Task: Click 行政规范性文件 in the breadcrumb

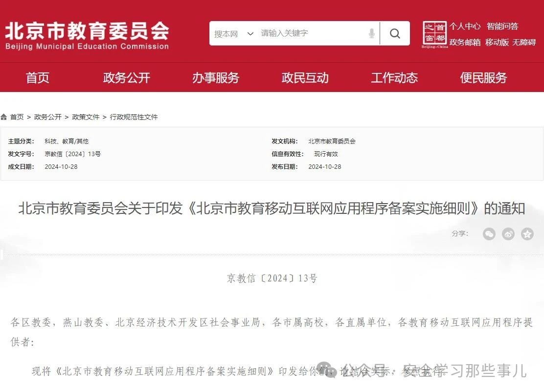Action: (134, 117)
